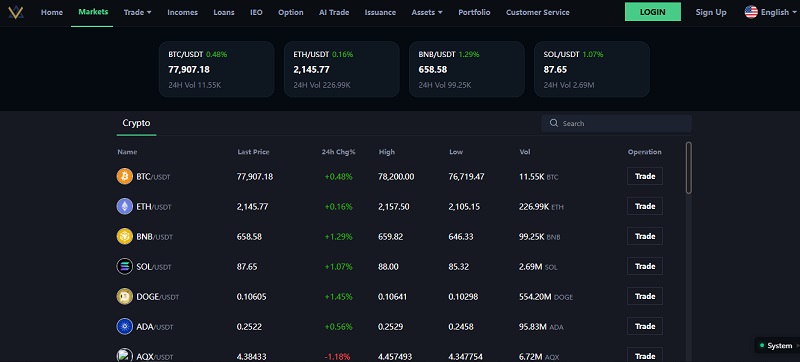Open the ETH/USDT summary card
Screen dimensions: 800x362
[x=341, y=69]
